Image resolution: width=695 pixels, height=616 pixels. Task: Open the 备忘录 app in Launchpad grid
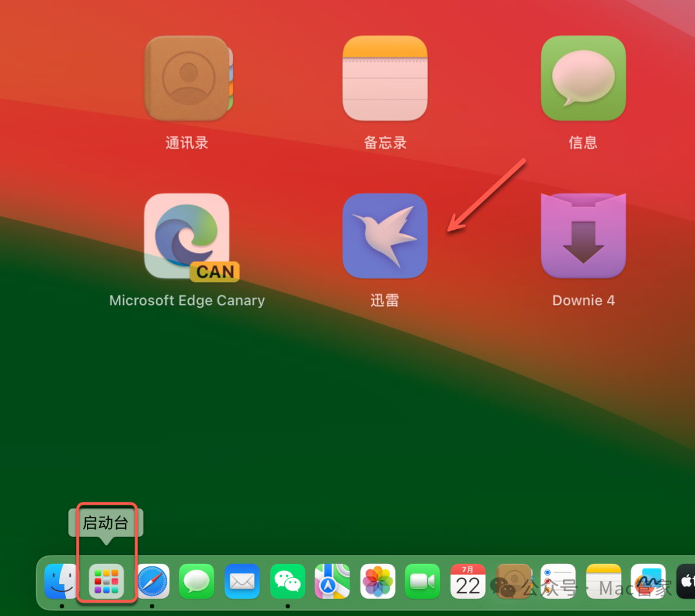click(x=385, y=78)
